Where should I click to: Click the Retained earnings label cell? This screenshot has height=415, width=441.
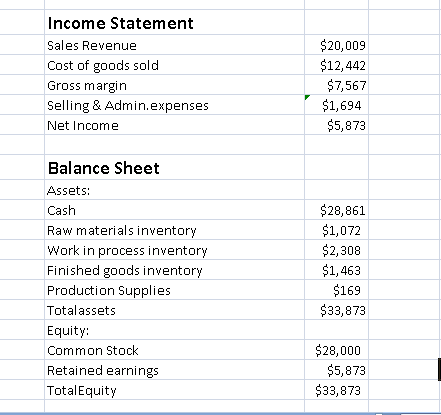pos(174,370)
